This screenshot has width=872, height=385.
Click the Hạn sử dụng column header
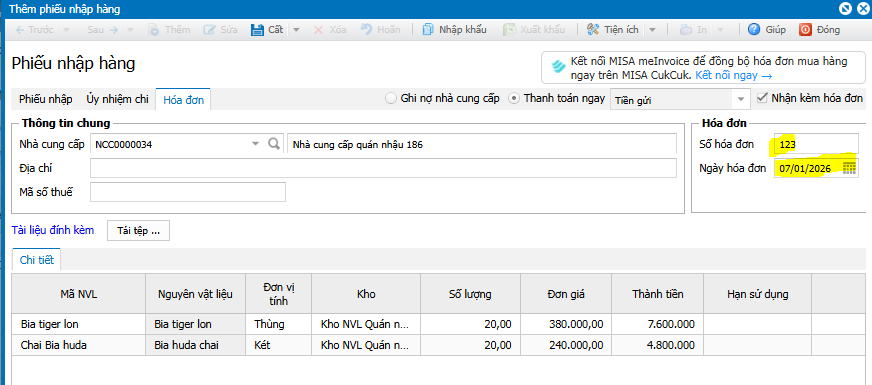757,294
